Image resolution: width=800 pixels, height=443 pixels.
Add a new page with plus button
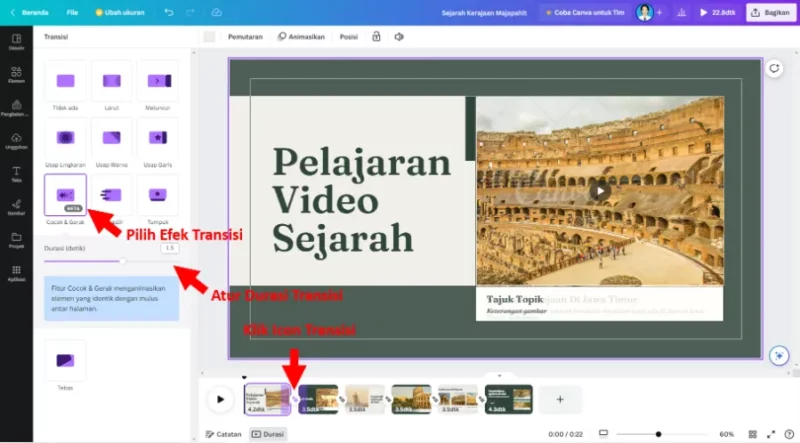coord(560,399)
